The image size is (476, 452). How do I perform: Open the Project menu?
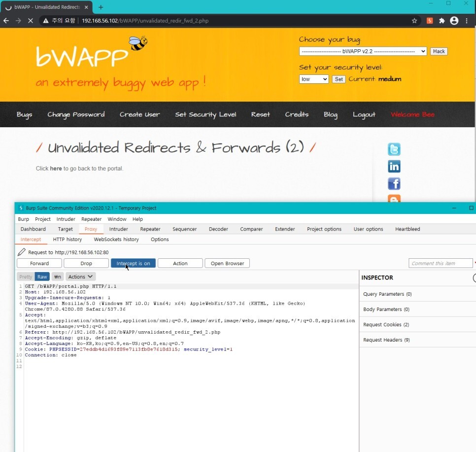43,219
